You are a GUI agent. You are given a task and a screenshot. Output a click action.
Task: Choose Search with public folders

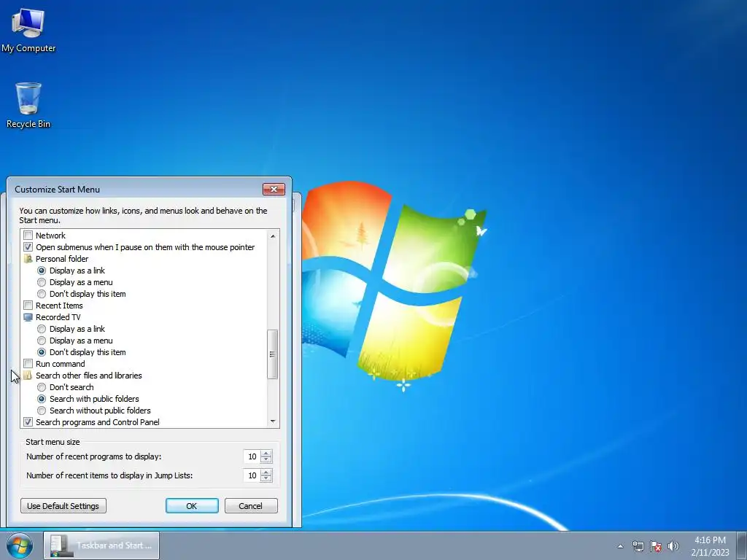click(42, 399)
